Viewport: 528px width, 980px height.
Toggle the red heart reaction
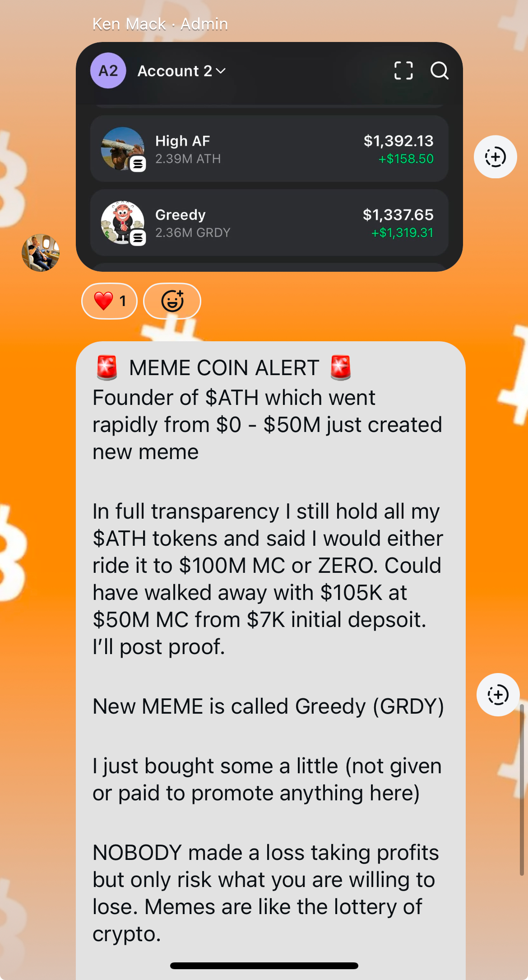(109, 301)
